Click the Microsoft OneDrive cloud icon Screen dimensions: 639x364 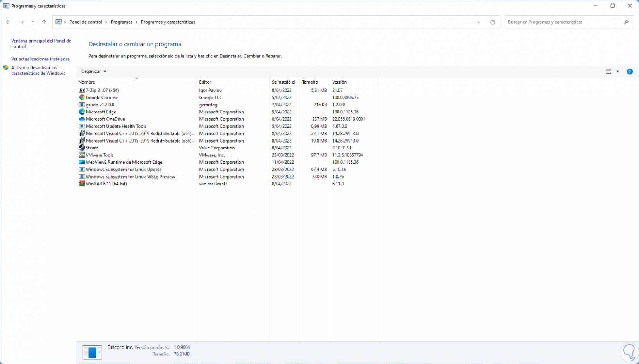coord(82,119)
